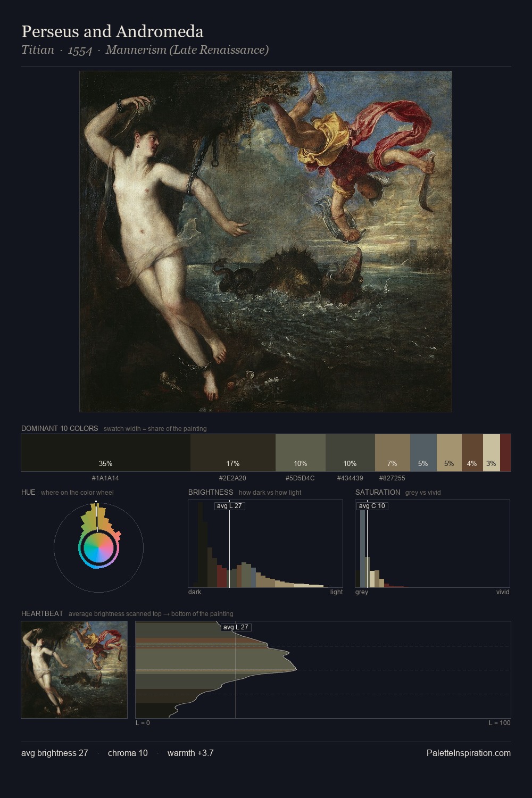Image resolution: width=532 pixels, height=798 pixels.
Task: Click the BRIGHTNESS section heading
Action: [211, 492]
